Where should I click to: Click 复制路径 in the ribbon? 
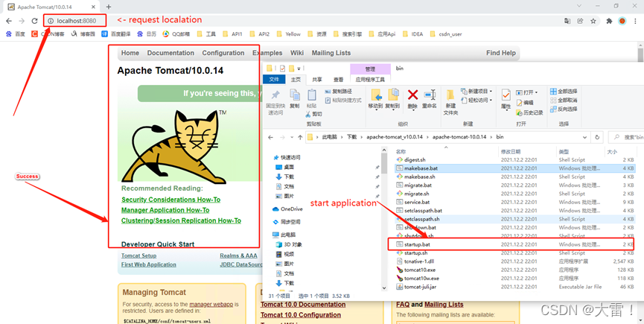(x=339, y=92)
